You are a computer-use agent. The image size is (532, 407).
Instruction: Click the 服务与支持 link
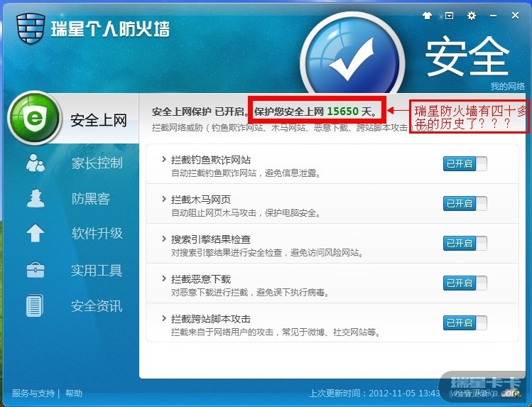tap(33, 394)
